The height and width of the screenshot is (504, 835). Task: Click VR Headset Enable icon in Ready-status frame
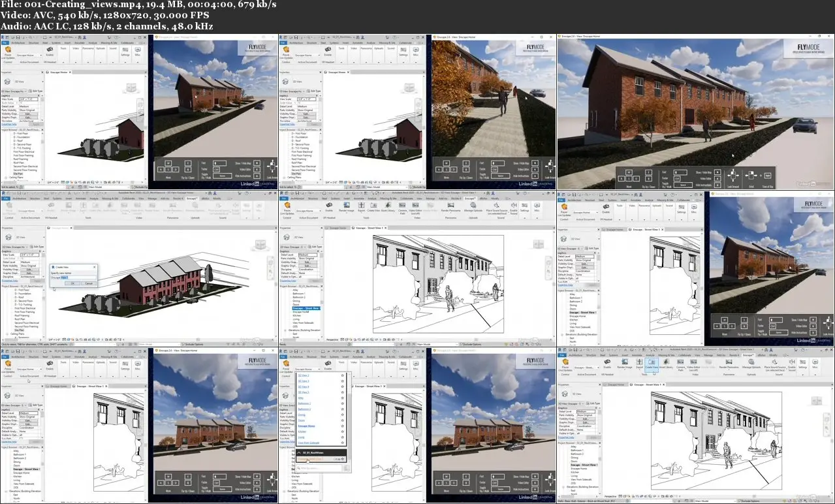click(x=329, y=205)
